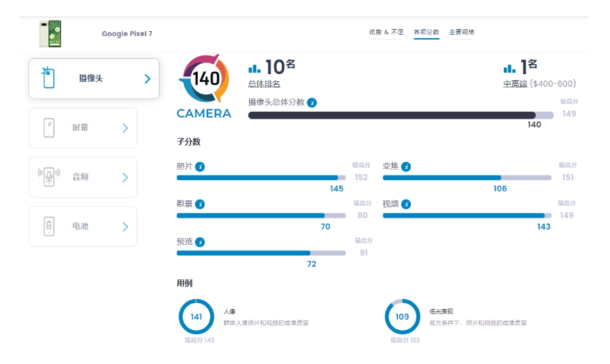Click the 人像 141 circular score gauge
Screen dimensions: 610x364
[x=196, y=317]
